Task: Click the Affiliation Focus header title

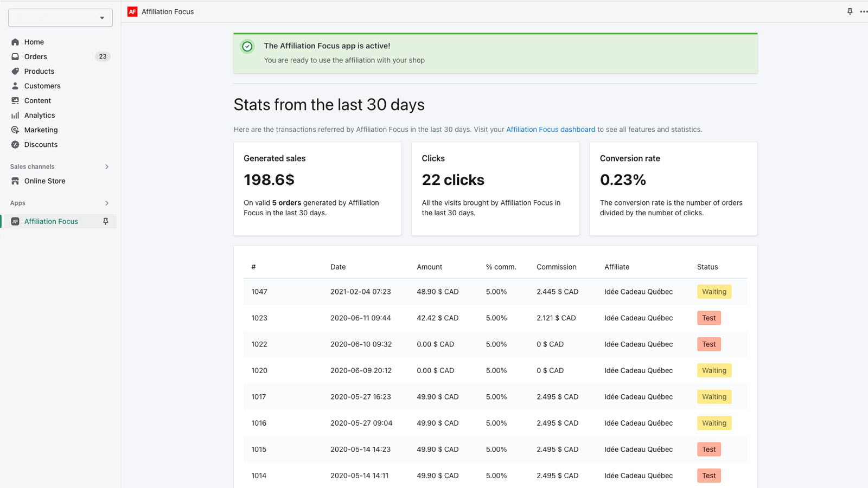Action: tap(168, 11)
